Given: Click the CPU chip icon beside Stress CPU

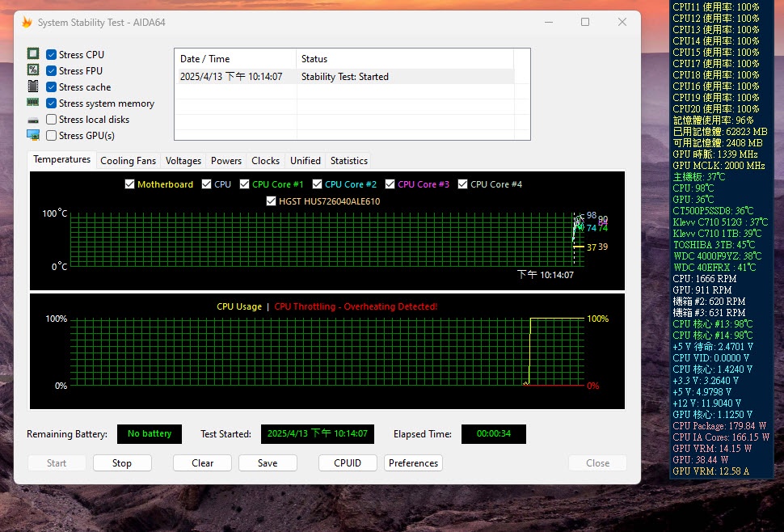Looking at the screenshot, I should point(33,54).
